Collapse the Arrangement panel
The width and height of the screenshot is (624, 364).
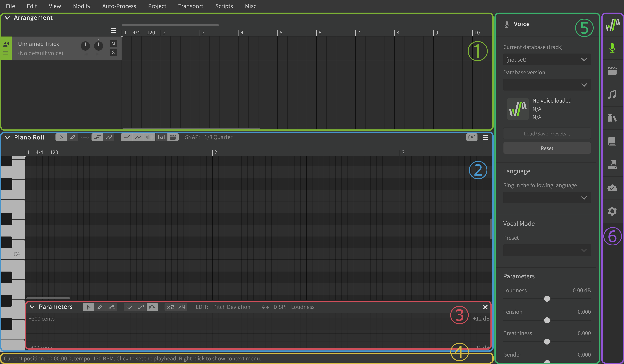(x=7, y=18)
